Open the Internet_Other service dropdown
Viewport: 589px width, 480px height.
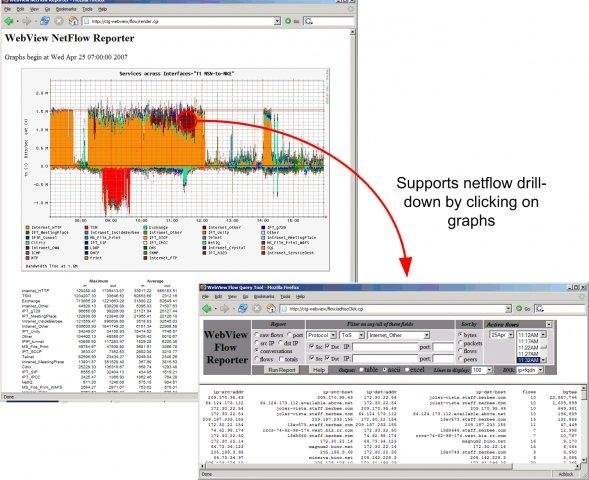tap(399, 335)
